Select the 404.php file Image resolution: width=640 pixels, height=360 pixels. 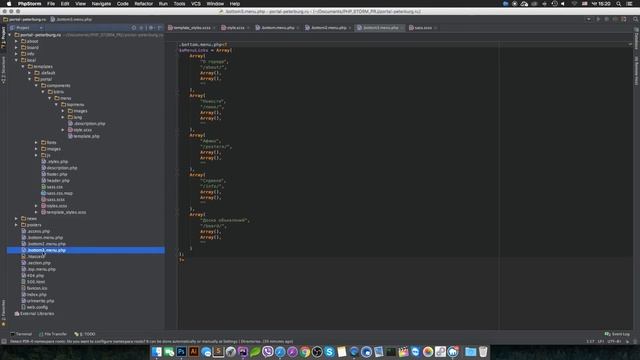click(x=35, y=276)
